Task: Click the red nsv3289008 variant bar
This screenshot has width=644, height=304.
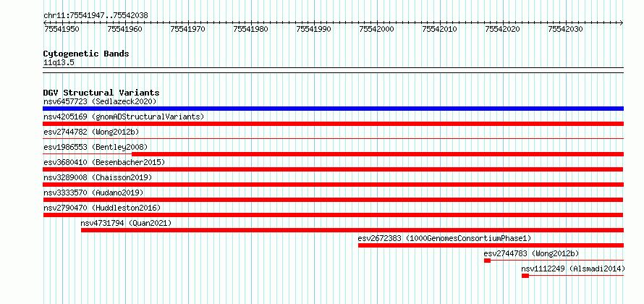Action: [333, 185]
